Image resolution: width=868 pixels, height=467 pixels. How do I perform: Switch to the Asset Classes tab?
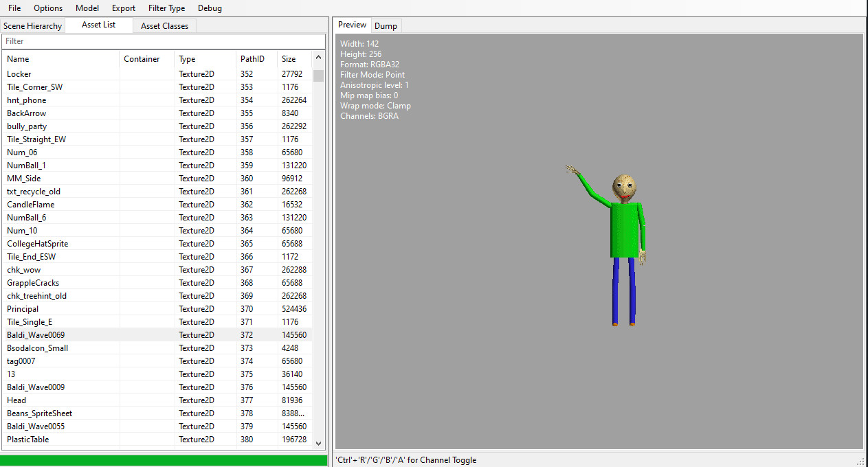pos(164,26)
